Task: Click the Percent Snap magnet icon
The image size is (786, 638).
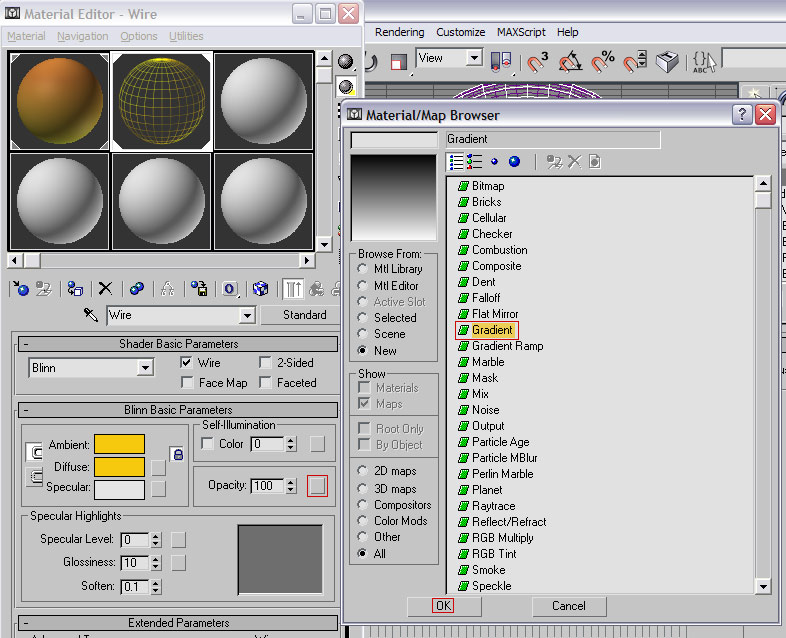Action: click(603, 61)
